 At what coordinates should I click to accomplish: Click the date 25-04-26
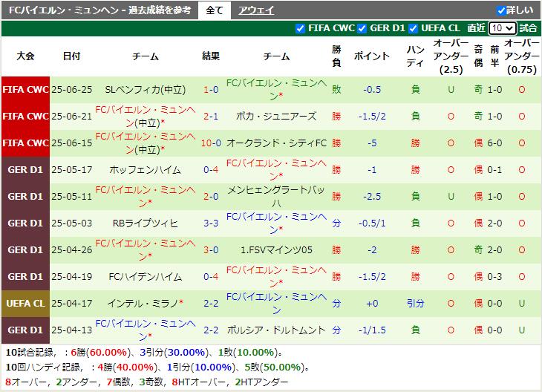71,249
